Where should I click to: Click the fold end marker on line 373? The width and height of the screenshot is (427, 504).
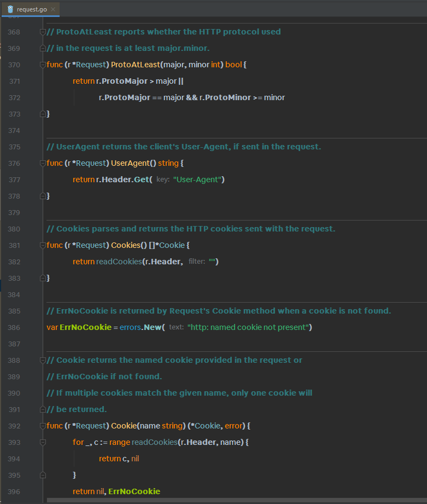click(x=43, y=114)
